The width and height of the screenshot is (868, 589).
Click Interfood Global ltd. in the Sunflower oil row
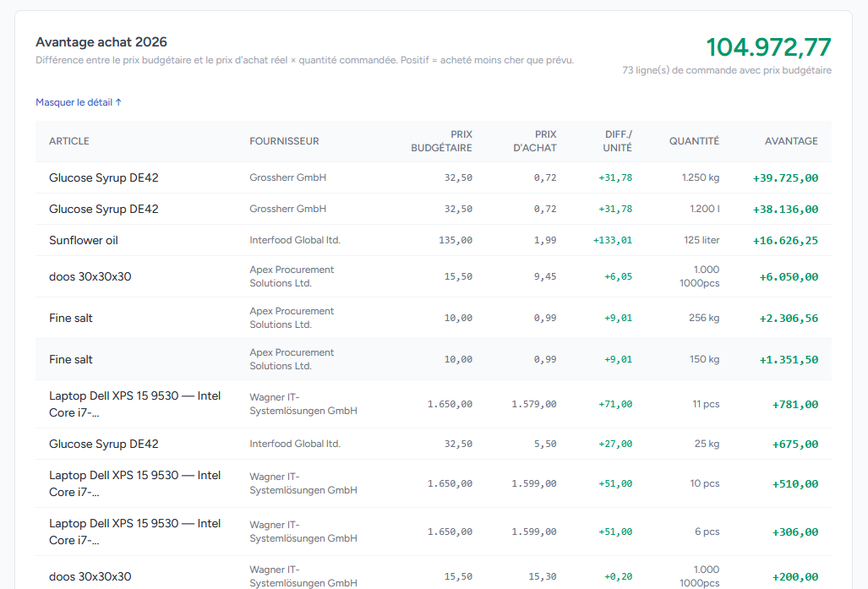(x=295, y=240)
